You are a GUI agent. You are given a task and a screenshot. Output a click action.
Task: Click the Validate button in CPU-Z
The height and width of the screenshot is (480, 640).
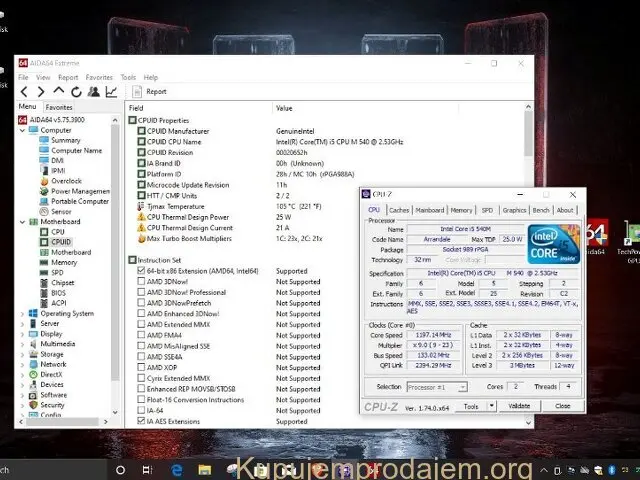520,406
